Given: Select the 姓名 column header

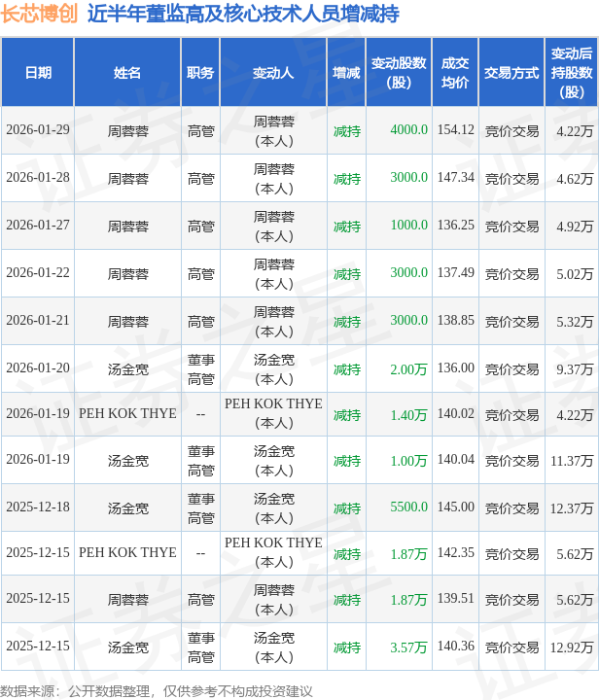Looking at the screenshot, I should click(x=127, y=72).
